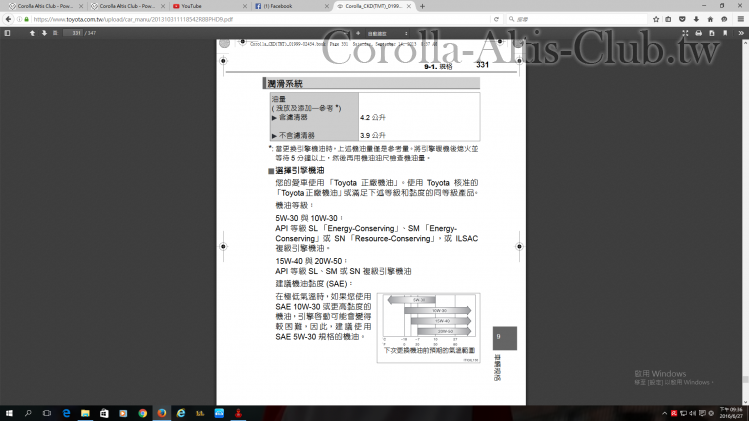Print the PDF document
The width and height of the screenshot is (749, 421).
[x=698, y=33]
